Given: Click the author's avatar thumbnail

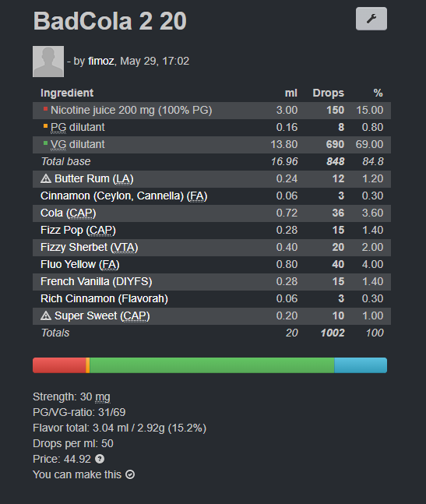Looking at the screenshot, I should [48, 62].
